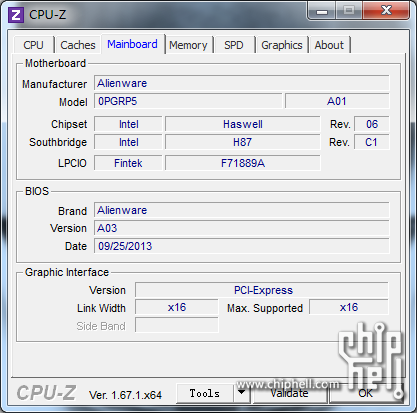The height and width of the screenshot is (413, 417).
Task: Switch to the CPU tab
Action: tap(33, 45)
